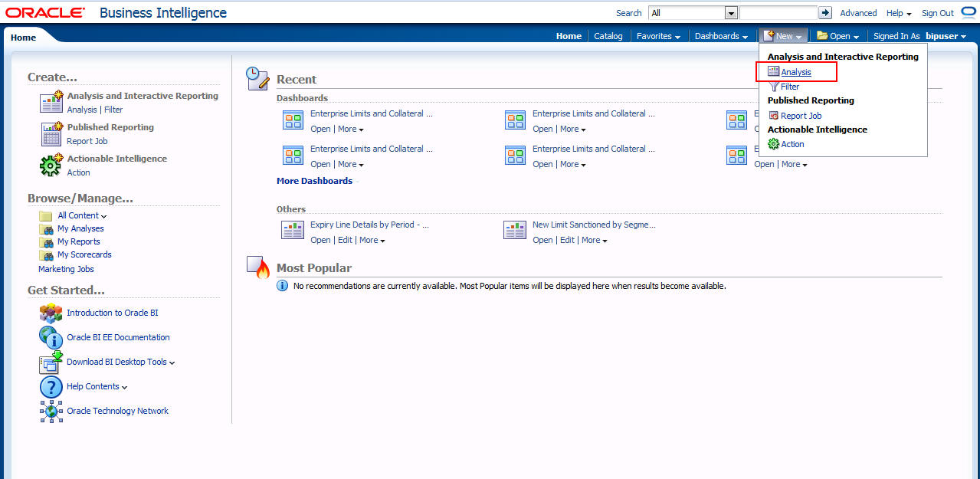Click the Report Job link under Published Reporting
Viewport: 980px width, 479px height.
coord(87,141)
